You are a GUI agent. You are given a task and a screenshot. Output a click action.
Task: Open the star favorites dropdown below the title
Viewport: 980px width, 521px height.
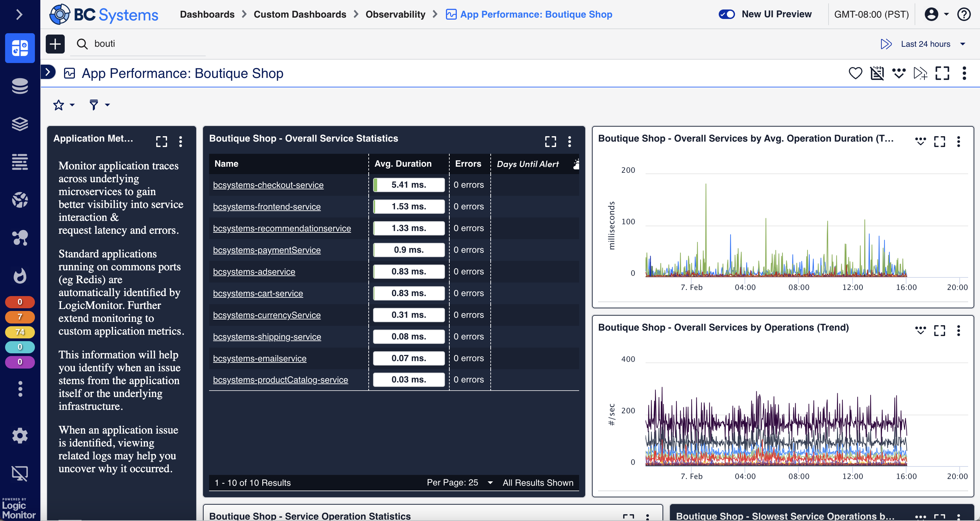(63, 105)
